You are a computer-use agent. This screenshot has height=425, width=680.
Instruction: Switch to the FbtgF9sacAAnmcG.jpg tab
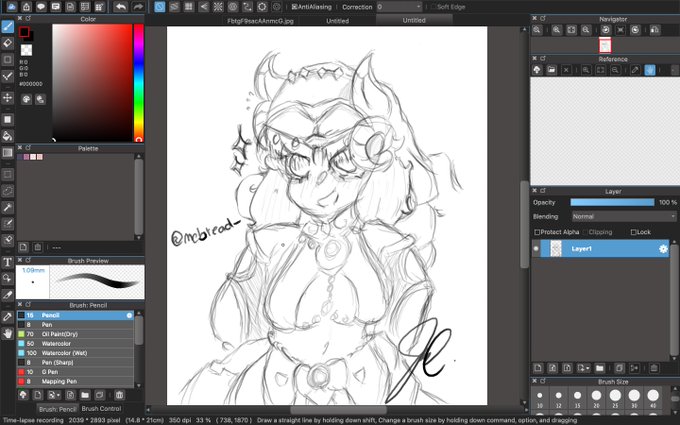pos(260,20)
